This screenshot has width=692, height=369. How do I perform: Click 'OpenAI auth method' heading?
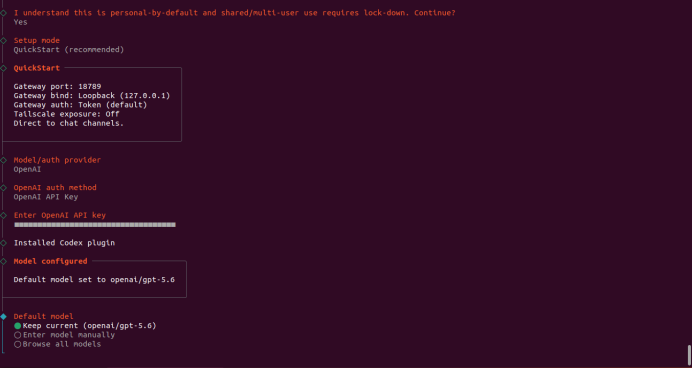[x=55, y=188]
